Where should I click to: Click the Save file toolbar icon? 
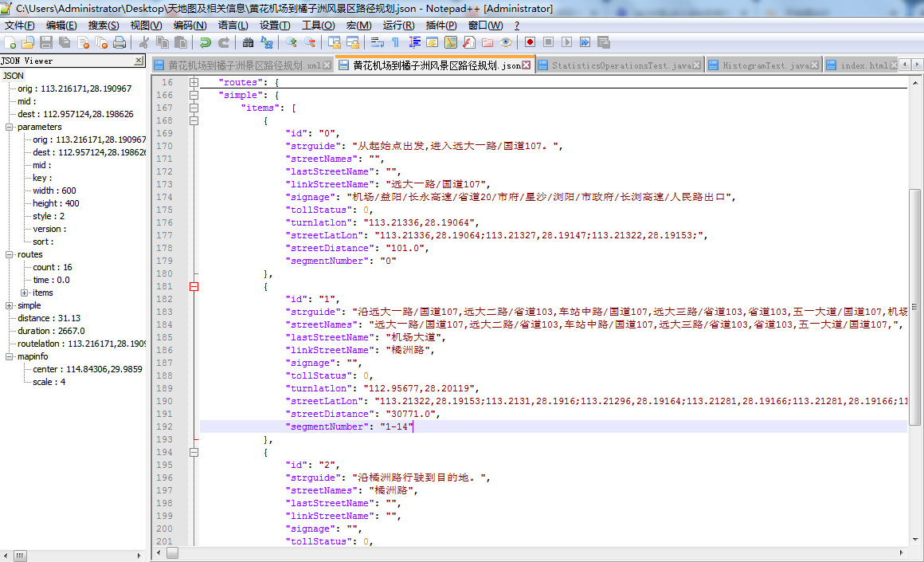[x=46, y=42]
